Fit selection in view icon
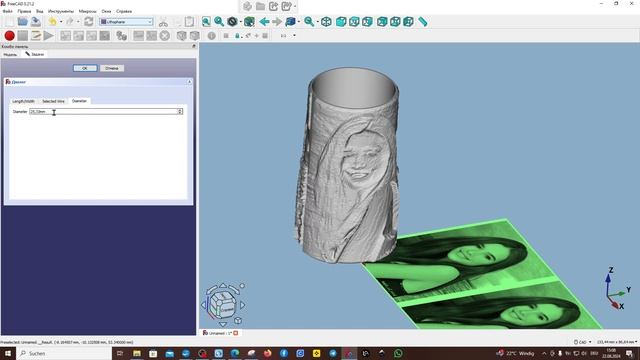640x360 pixels. tap(219, 22)
